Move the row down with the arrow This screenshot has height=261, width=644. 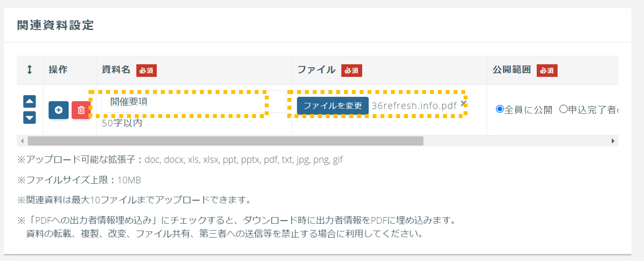click(30, 118)
